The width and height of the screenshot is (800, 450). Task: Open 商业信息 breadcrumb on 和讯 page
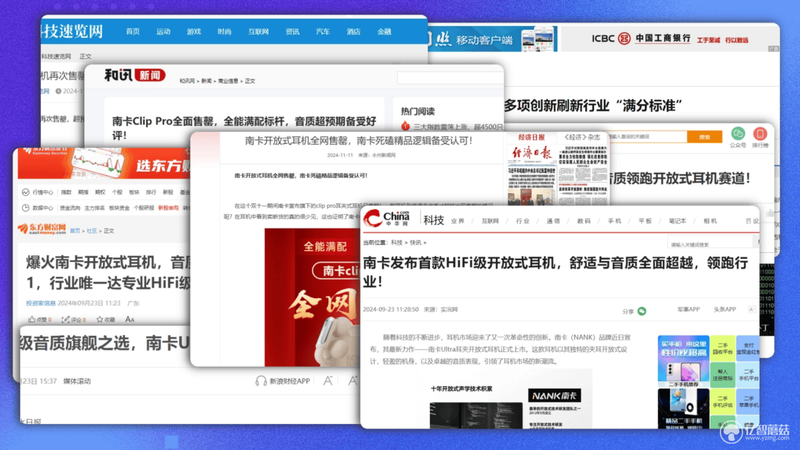(228, 81)
